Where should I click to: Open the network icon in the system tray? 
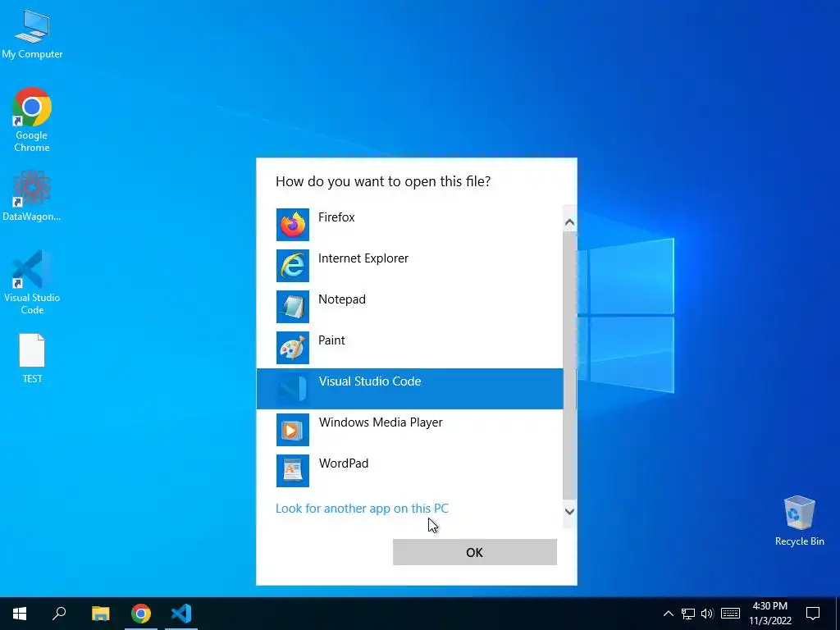(688, 614)
